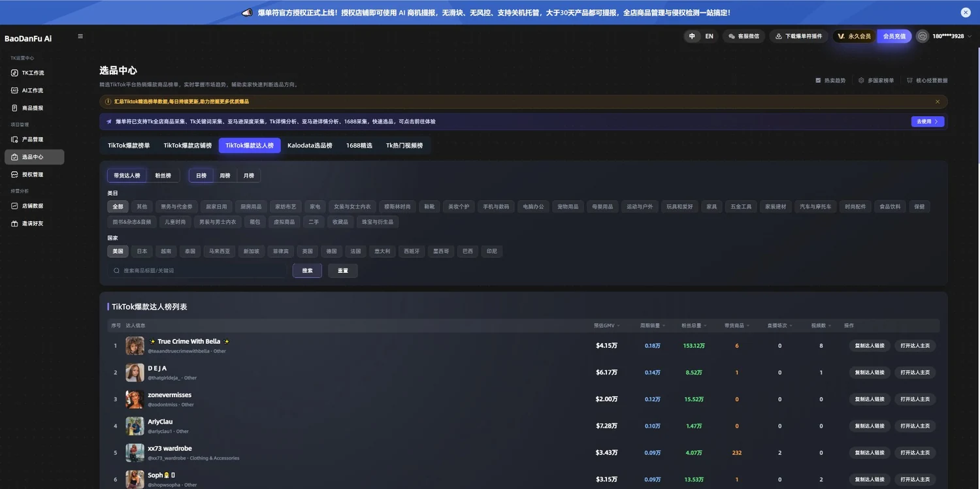Copy creator link for True Crime With Bella

870,346
